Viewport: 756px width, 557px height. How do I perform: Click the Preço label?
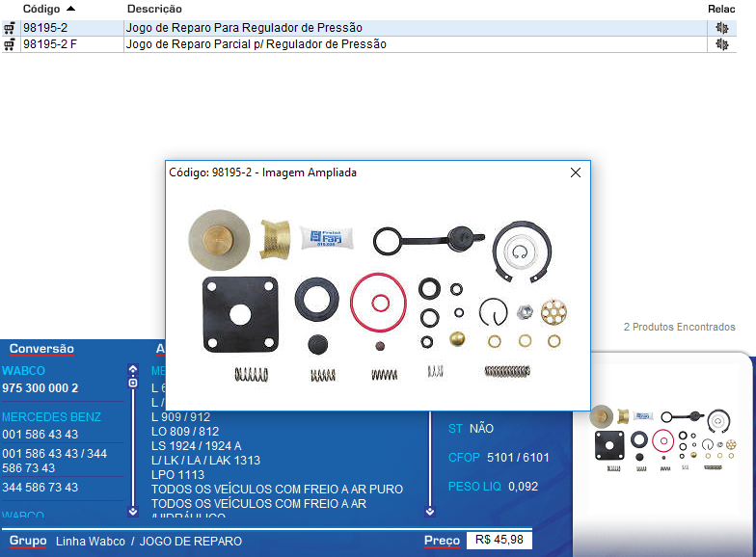coord(442,542)
